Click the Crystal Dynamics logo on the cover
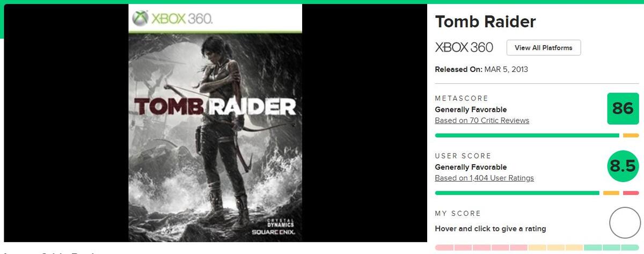 pos(281,222)
